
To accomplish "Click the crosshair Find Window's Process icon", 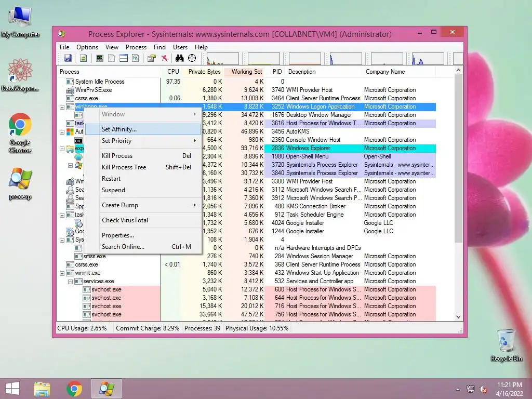I will pos(192,58).
